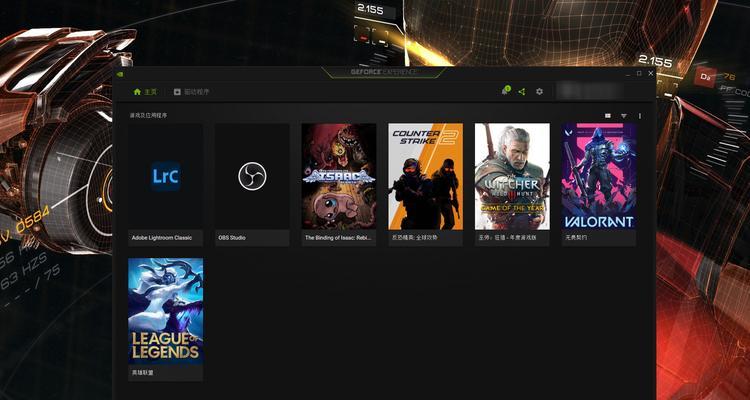The height and width of the screenshot is (400, 750).
Task: Click the NVIDIA logo in title bar
Action: click(120, 74)
